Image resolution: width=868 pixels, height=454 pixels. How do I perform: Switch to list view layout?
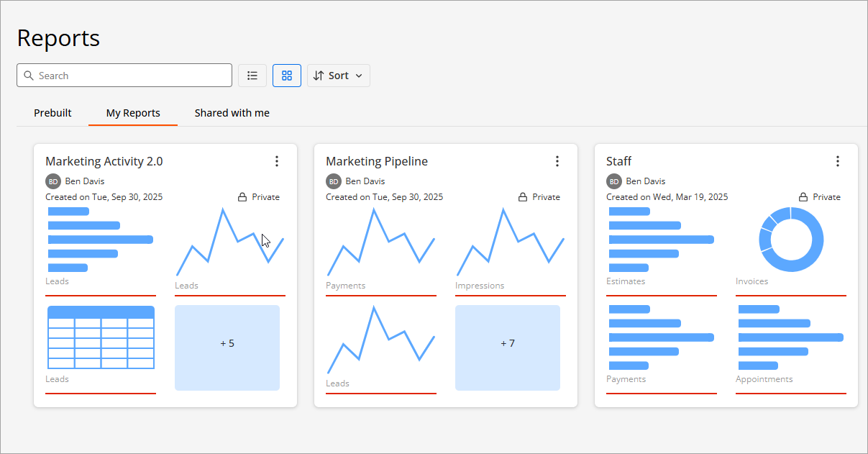(252, 76)
